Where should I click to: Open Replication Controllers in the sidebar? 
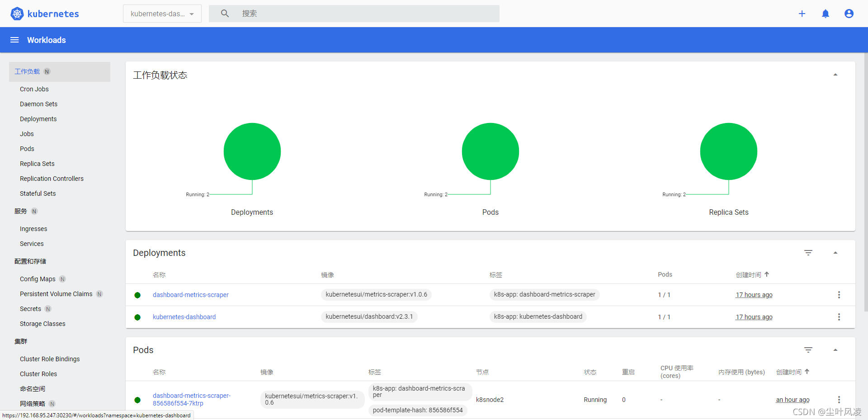52,179
